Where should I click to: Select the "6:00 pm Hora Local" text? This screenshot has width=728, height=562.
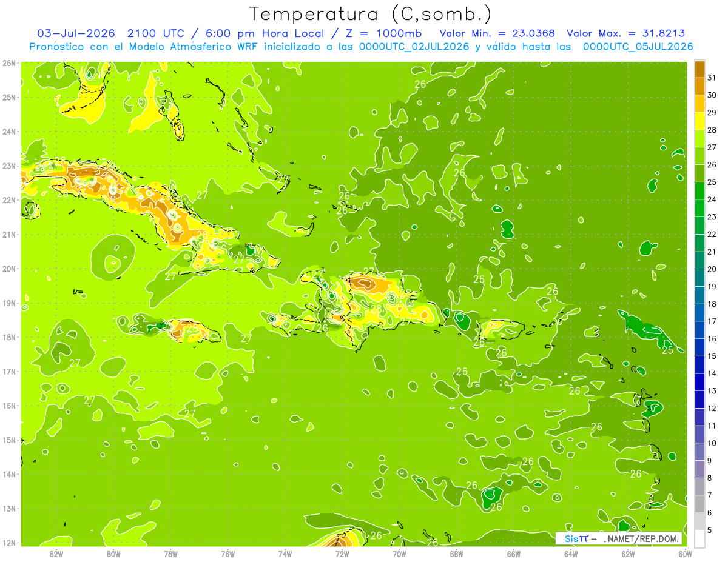(266, 33)
